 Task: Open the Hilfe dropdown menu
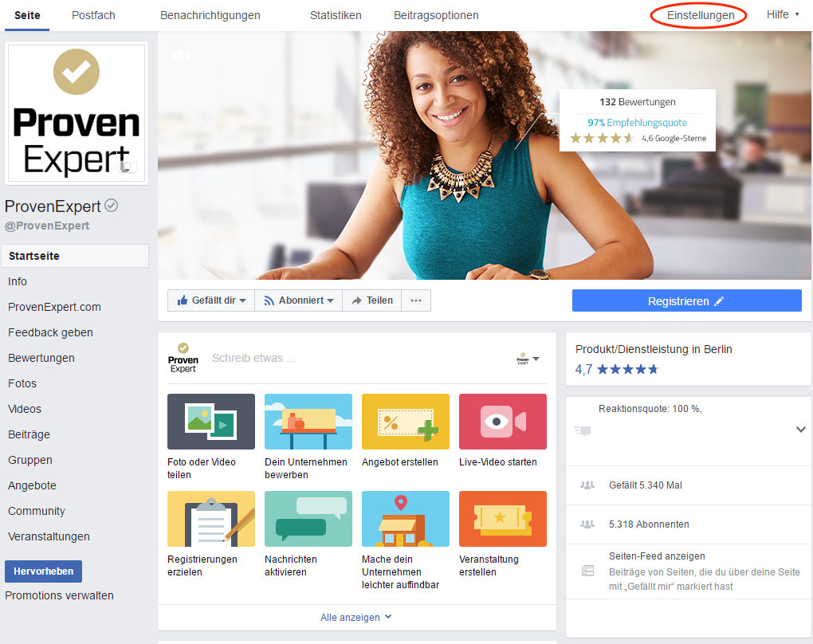point(783,14)
